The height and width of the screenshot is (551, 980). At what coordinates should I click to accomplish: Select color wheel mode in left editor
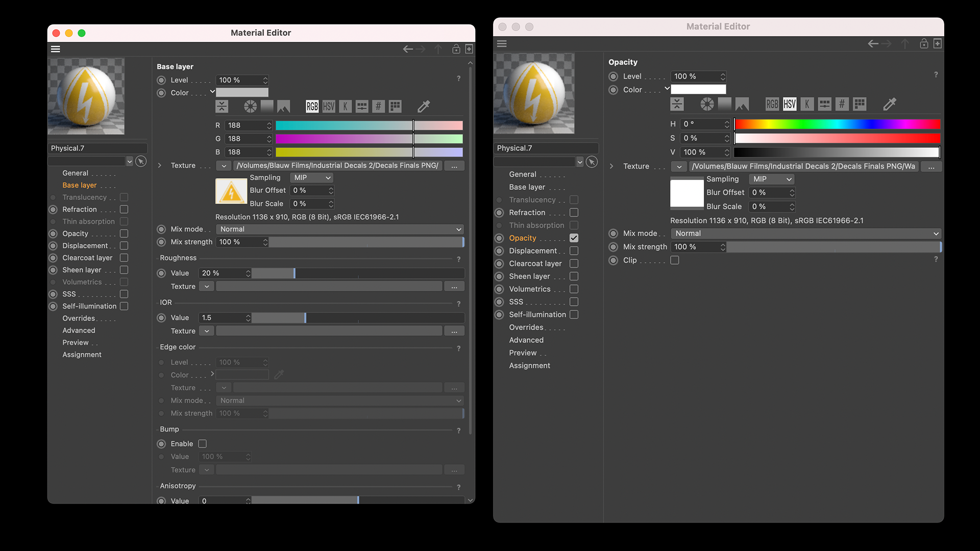[250, 106]
